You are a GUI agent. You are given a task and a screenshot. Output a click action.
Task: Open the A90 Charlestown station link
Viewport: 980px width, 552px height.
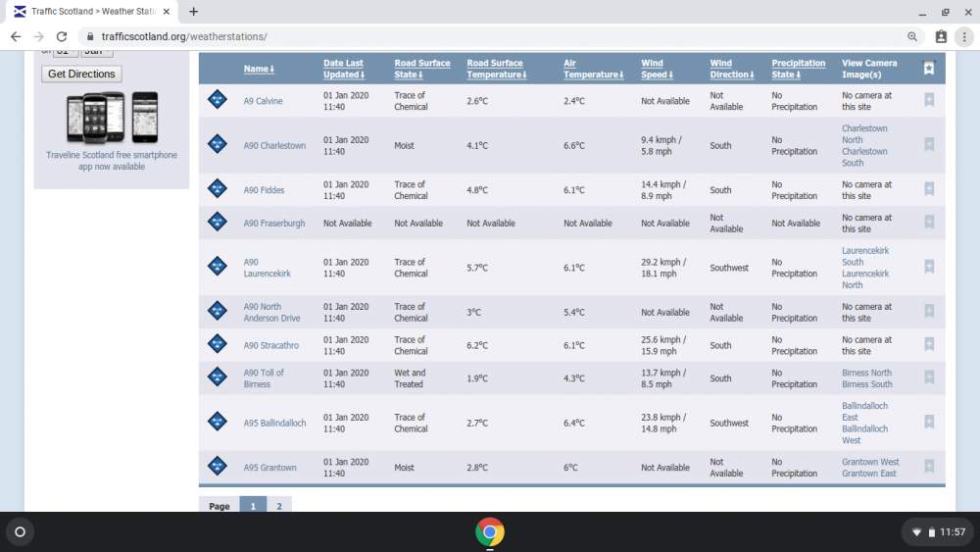click(274, 145)
